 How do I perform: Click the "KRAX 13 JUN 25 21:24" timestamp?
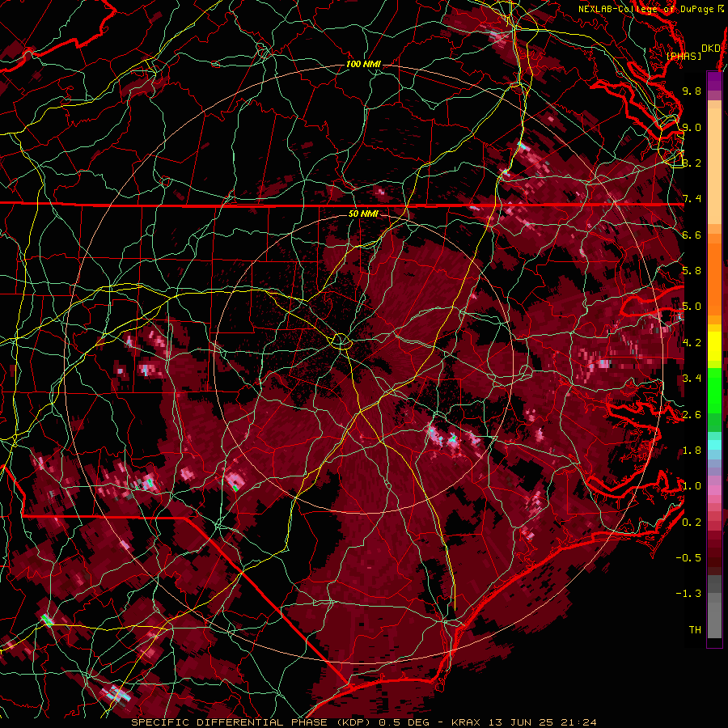pyautogui.click(x=523, y=722)
